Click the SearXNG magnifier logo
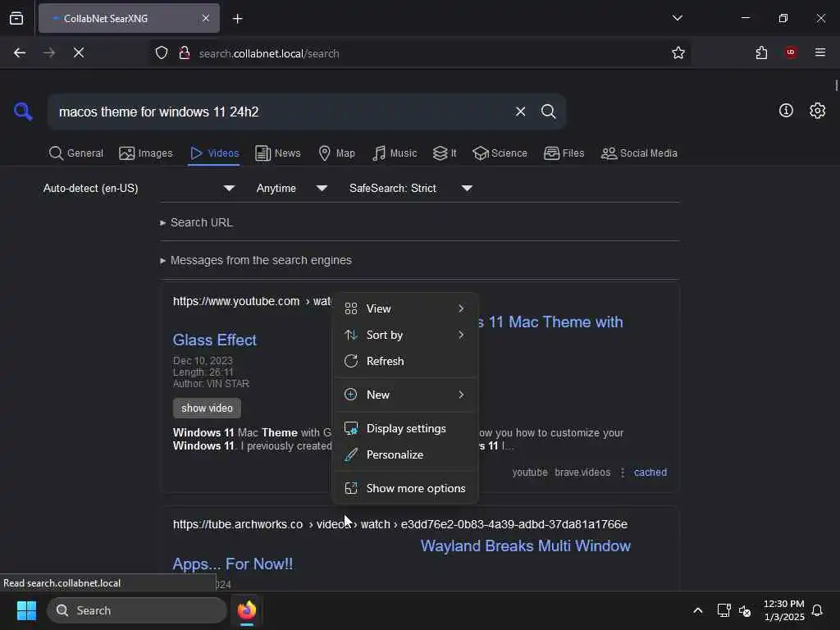Image resolution: width=840 pixels, height=630 pixels. [x=23, y=112]
